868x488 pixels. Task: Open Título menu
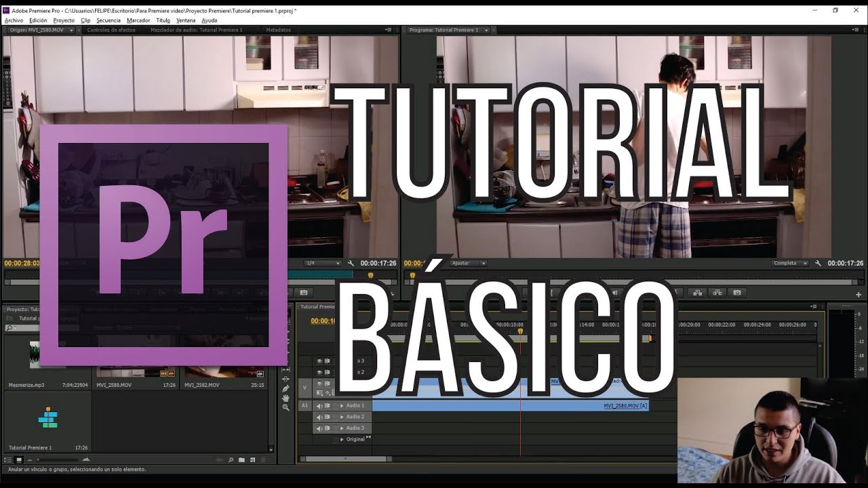163,20
